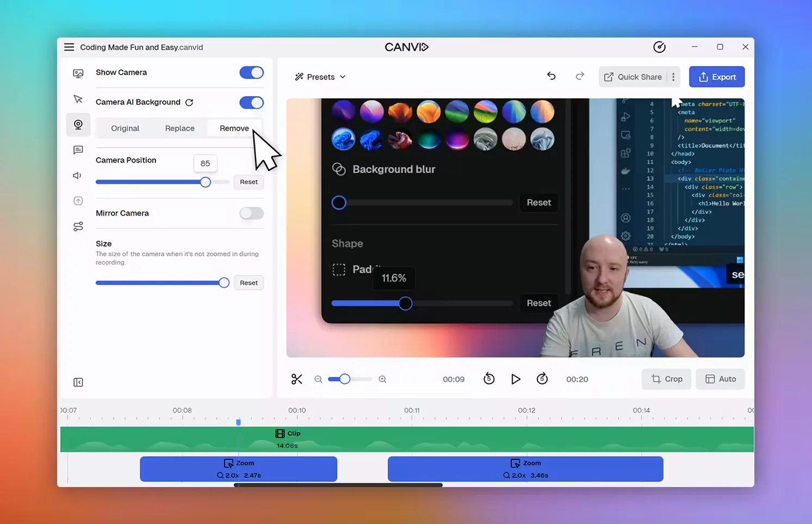Disable the Camera AI Background switch
Viewport: 812px width, 524px height.
point(251,103)
